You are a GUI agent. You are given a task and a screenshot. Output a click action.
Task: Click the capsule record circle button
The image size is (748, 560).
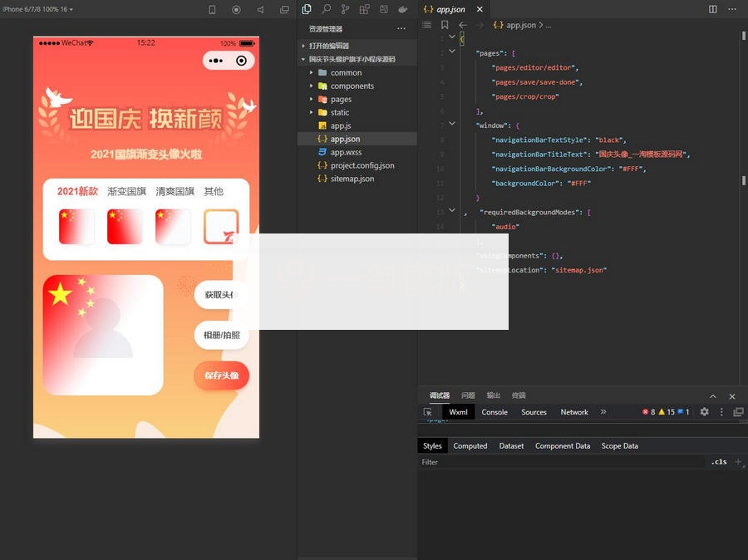tap(241, 61)
